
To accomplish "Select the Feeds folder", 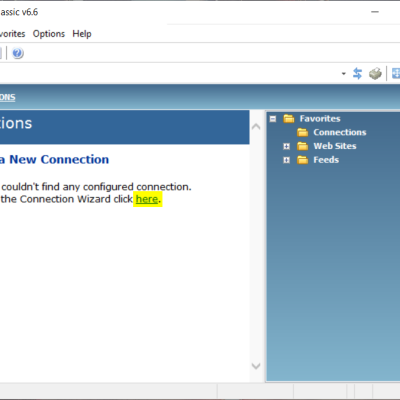I will click(326, 160).
